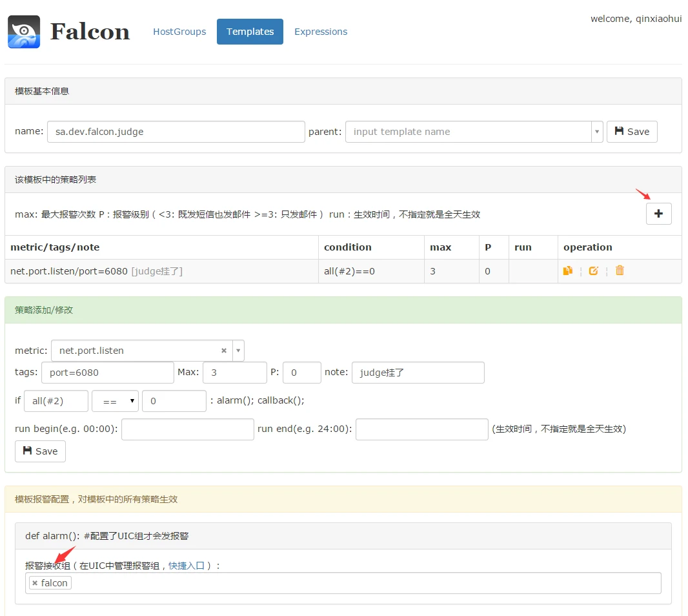Clear the net.port.listen metric selection

tap(224, 351)
